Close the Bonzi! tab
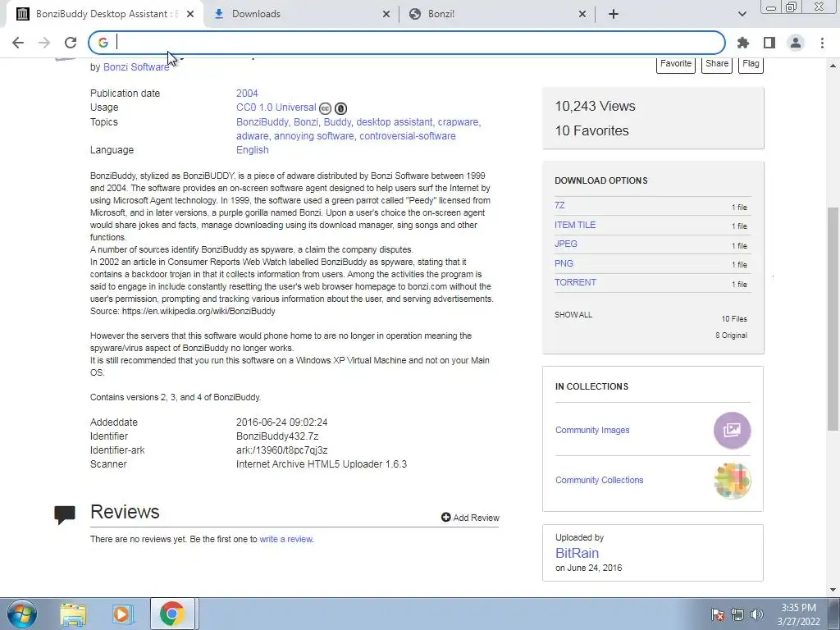The width and height of the screenshot is (840, 630). coord(582,15)
